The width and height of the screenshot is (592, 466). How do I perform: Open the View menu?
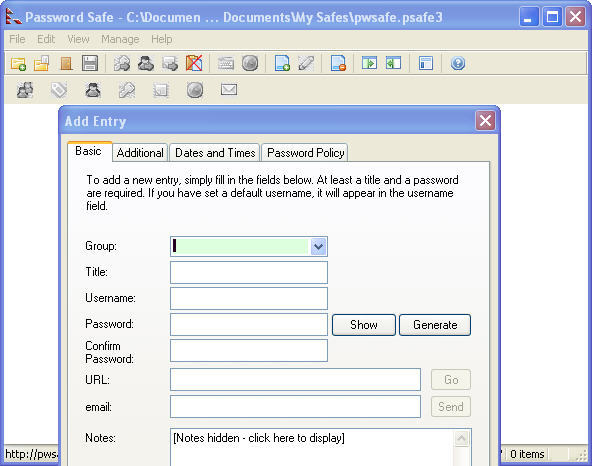pyautogui.click(x=78, y=39)
